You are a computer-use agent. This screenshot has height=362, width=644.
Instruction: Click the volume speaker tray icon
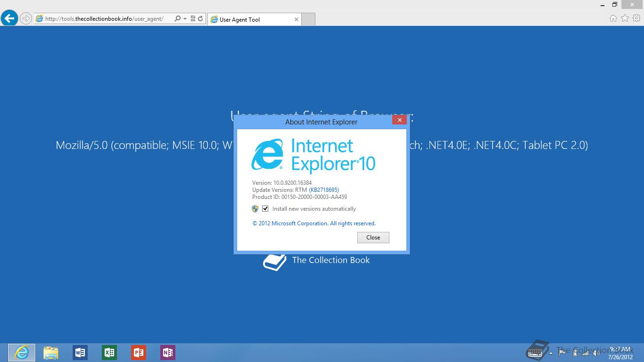tap(596, 353)
